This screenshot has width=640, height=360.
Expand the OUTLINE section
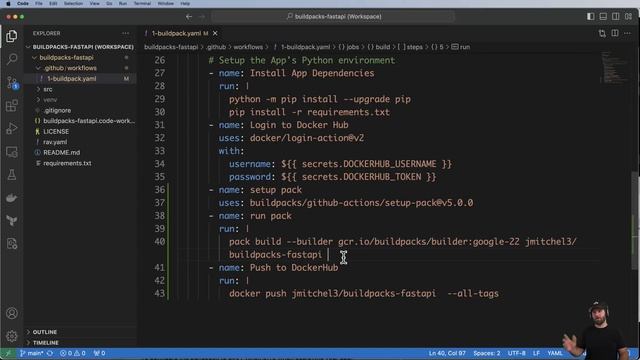(x=80, y=332)
